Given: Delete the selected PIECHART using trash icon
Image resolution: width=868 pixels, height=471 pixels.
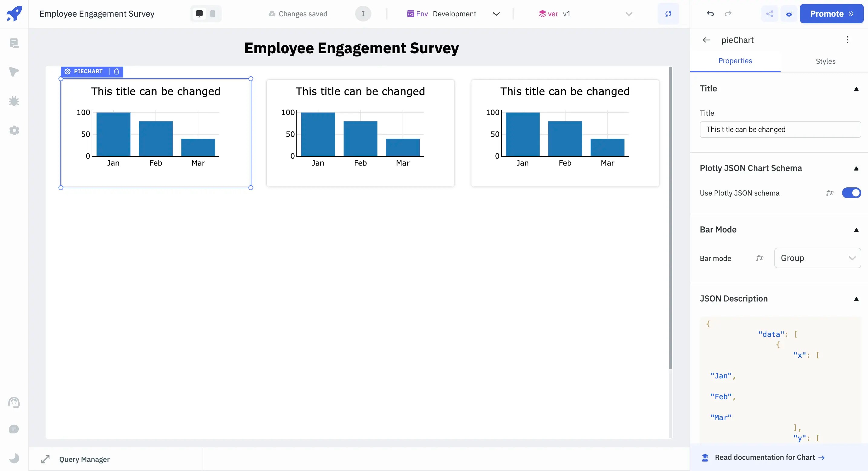Looking at the screenshot, I should click(x=116, y=71).
